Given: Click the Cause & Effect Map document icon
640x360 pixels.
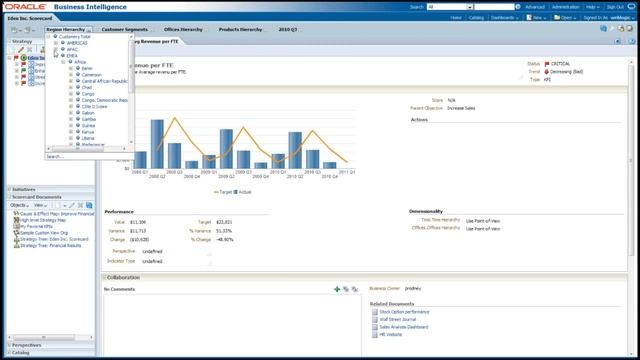Looking at the screenshot, I should pos(16,213).
